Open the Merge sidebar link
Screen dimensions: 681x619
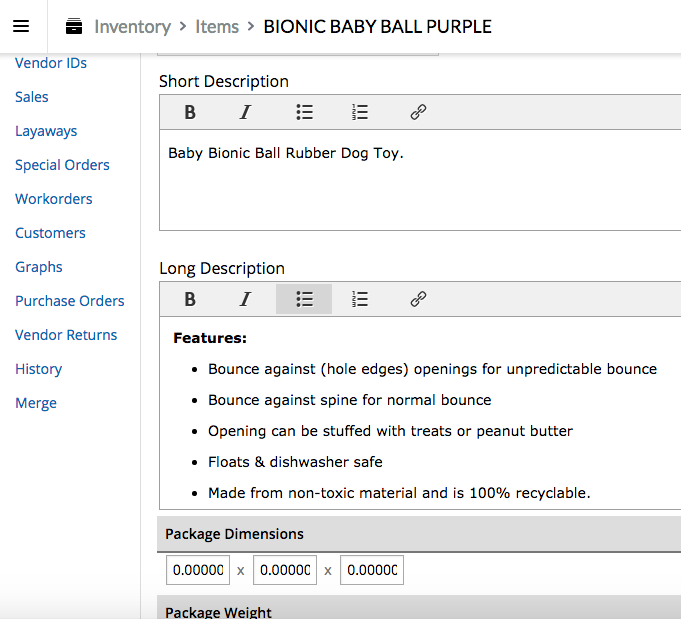tap(36, 403)
